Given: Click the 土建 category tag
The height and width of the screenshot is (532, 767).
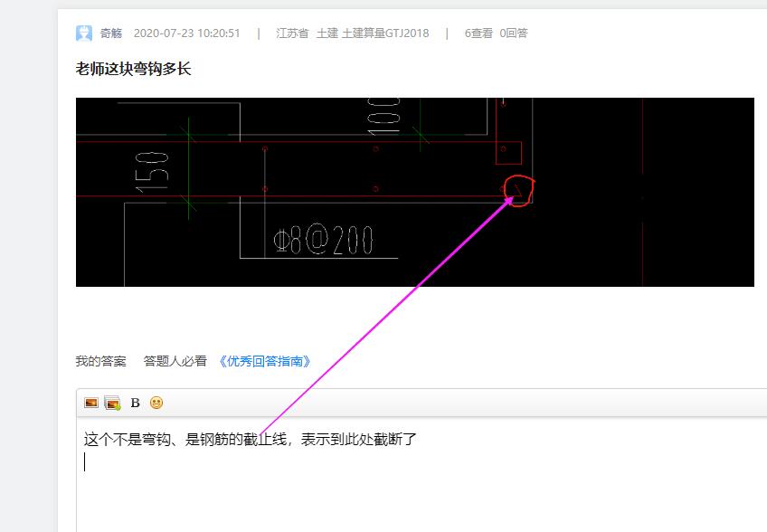Looking at the screenshot, I should click(x=327, y=33).
